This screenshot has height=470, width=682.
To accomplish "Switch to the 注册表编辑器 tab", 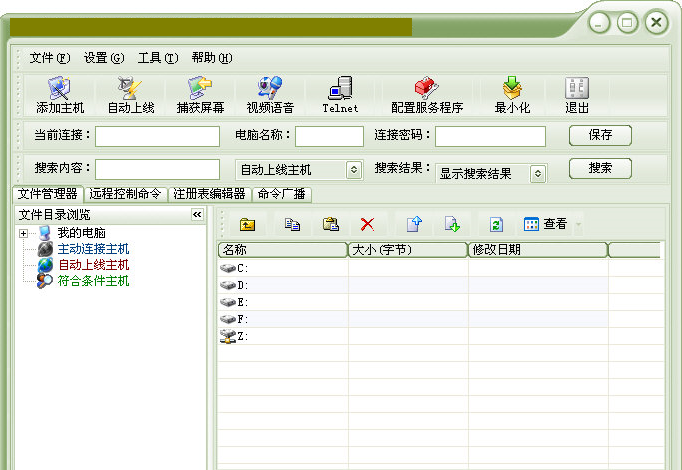I will [209, 194].
